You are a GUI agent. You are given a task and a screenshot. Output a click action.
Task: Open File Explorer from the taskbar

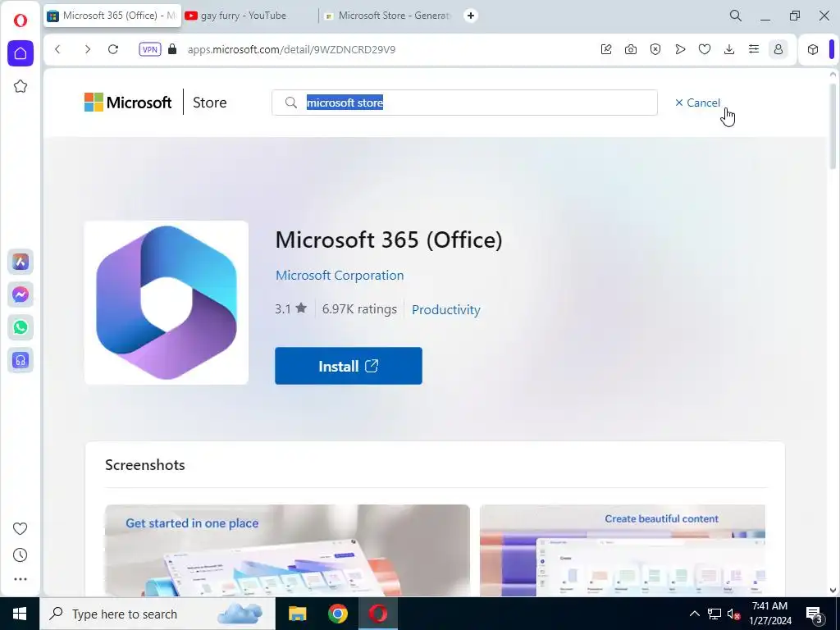click(x=297, y=614)
